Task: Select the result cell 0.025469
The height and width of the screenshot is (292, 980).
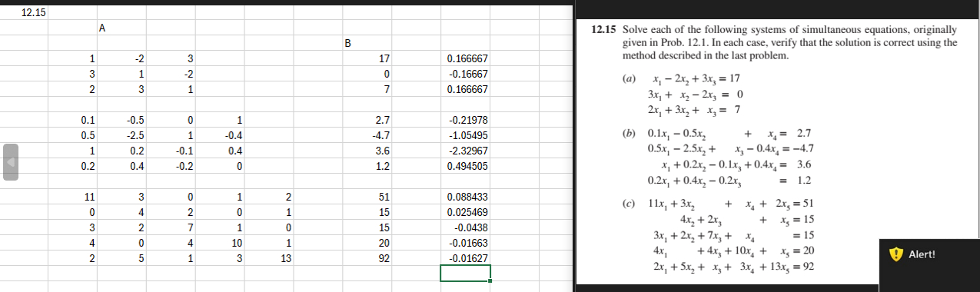Action: tap(466, 212)
